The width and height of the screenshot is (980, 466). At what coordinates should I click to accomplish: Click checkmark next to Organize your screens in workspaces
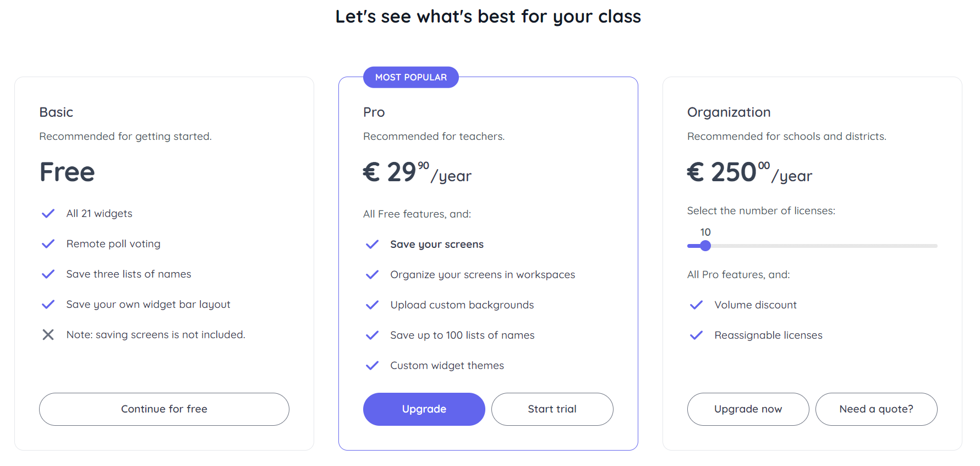373,275
